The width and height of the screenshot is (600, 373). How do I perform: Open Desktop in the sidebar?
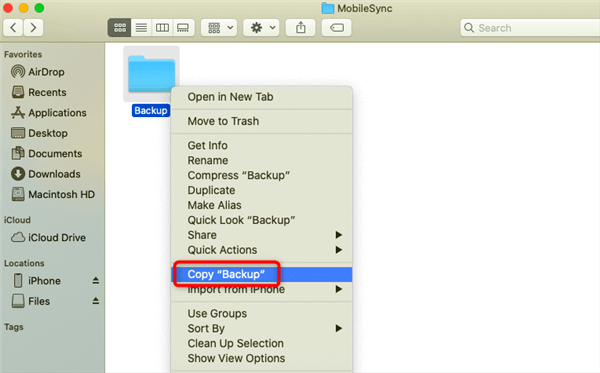(x=39, y=133)
